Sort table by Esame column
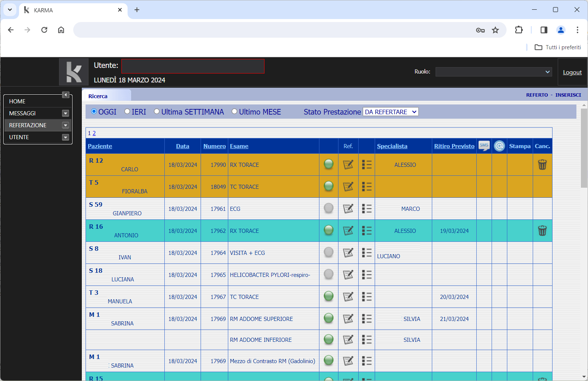Image resolution: width=588 pixels, height=381 pixels. (x=239, y=146)
